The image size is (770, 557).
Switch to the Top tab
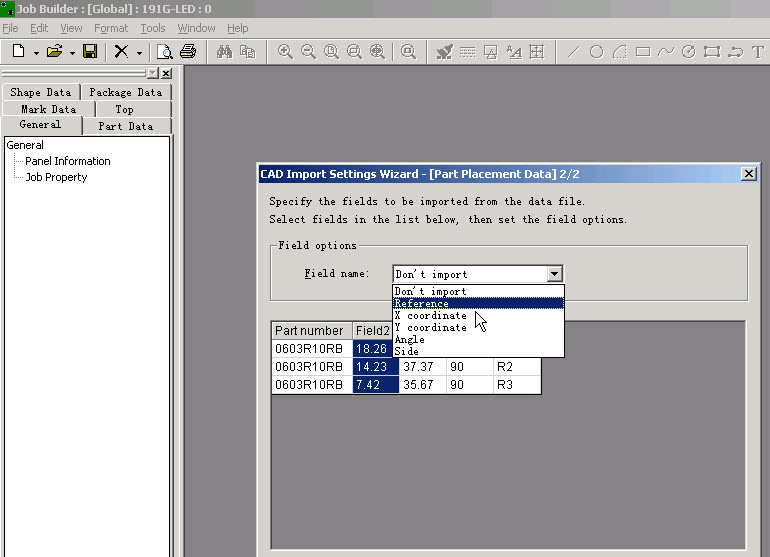(x=124, y=109)
